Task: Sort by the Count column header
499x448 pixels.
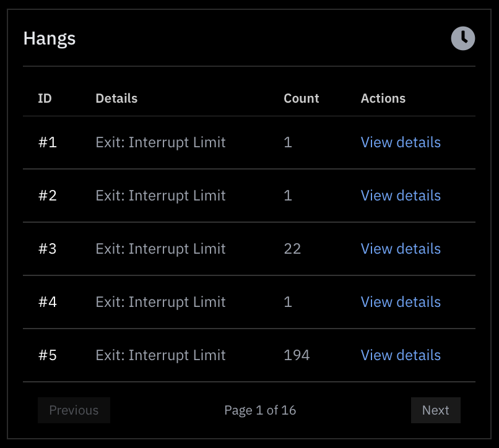Action: click(301, 98)
